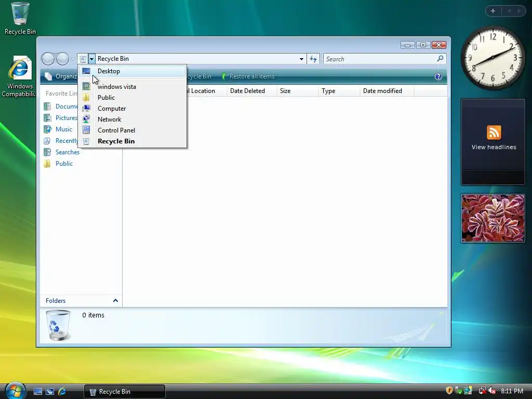Click the Network icon in dropdown list
Viewport: 532px width, 399px height.
(x=86, y=119)
